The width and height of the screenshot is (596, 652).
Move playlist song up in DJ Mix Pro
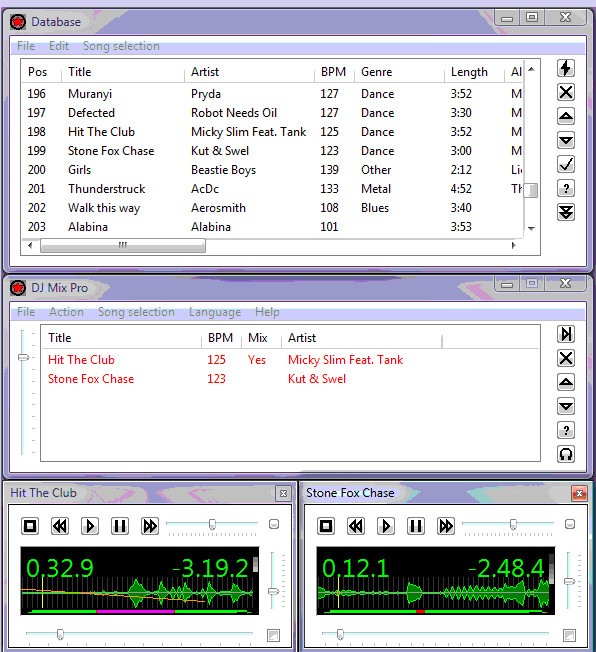click(566, 382)
